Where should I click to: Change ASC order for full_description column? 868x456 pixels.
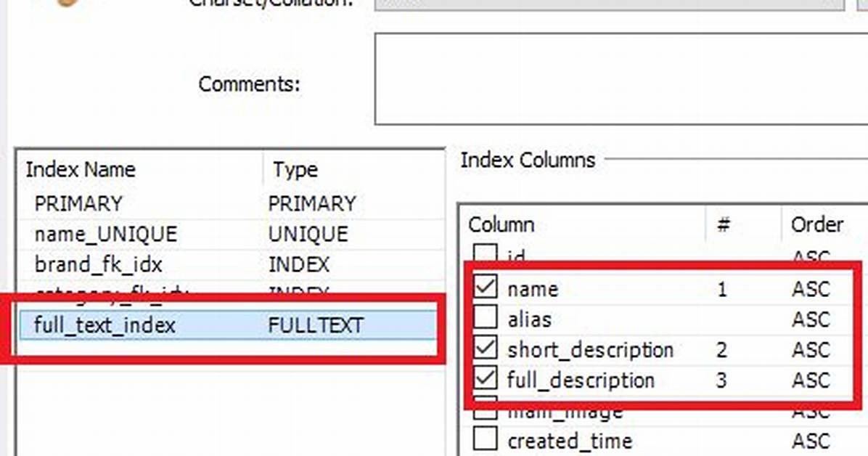tap(811, 380)
